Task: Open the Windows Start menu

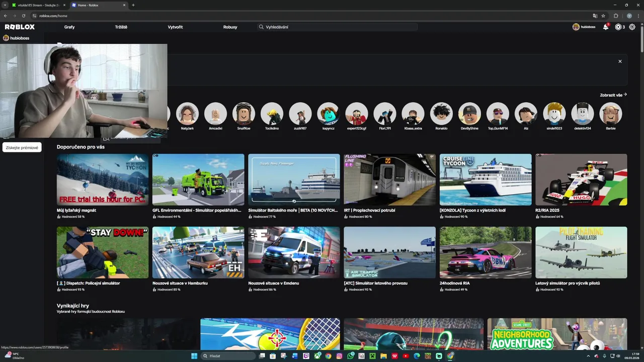Action: [x=194, y=356]
